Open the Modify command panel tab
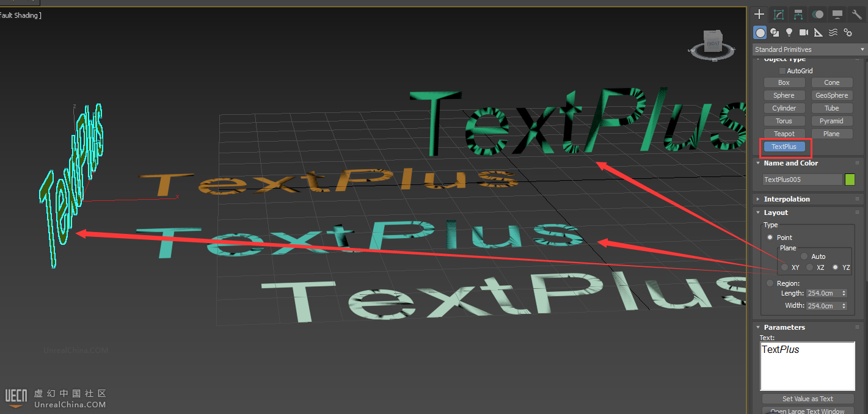 click(779, 14)
